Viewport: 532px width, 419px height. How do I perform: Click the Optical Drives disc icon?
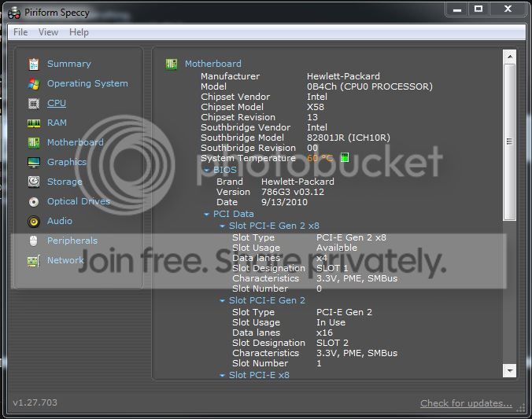(34, 202)
